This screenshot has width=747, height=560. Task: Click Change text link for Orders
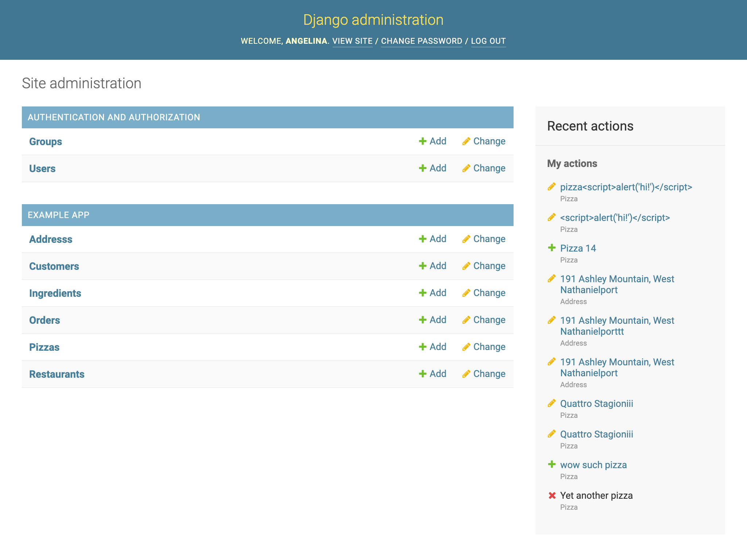[x=489, y=320]
